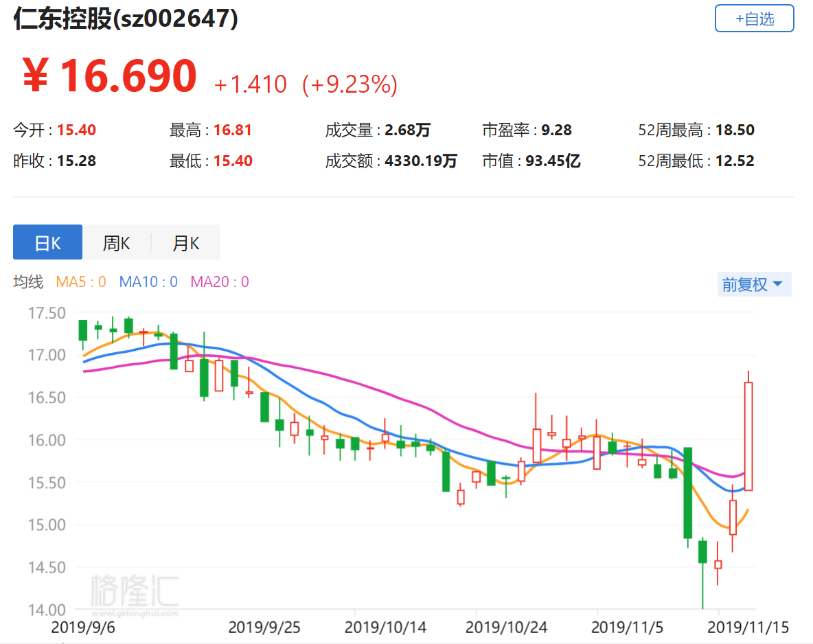
Task: Select the 日K daily chart tab
Action: click(x=47, y=242)
